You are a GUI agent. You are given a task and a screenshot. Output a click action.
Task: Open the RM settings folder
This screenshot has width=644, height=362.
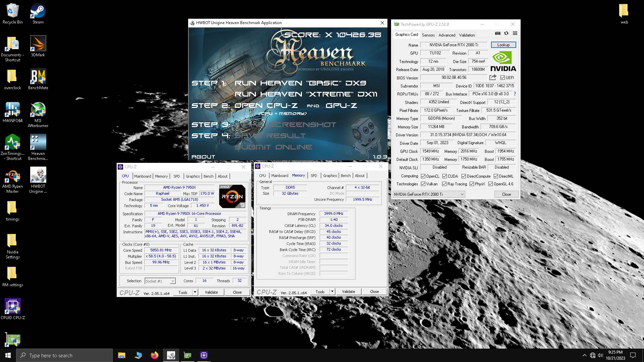12,277
